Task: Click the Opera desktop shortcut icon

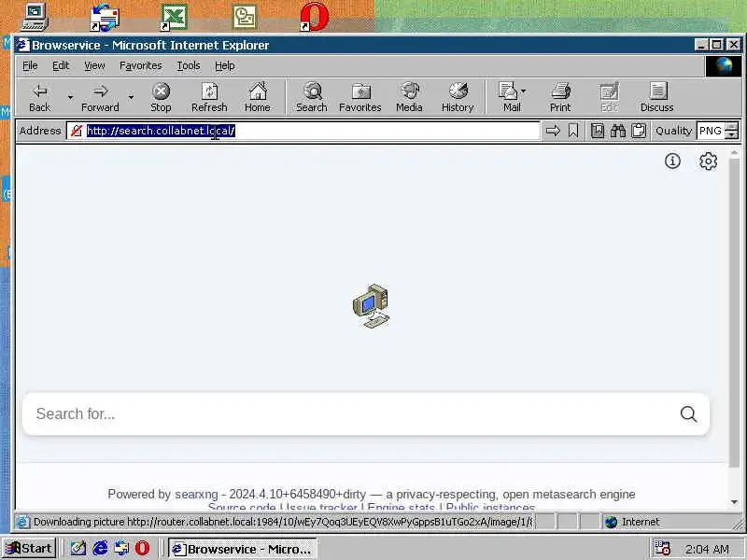Action: point(315,17)
